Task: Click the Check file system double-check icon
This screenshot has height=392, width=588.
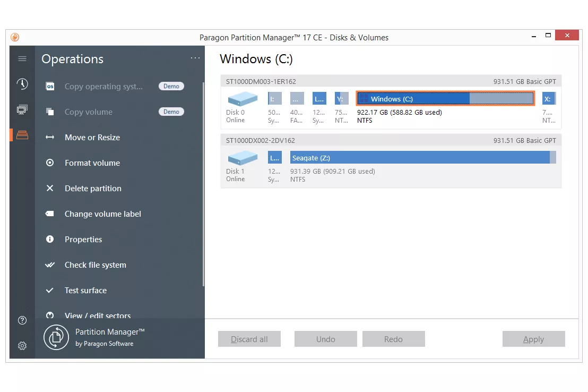Action: [50, 265]
